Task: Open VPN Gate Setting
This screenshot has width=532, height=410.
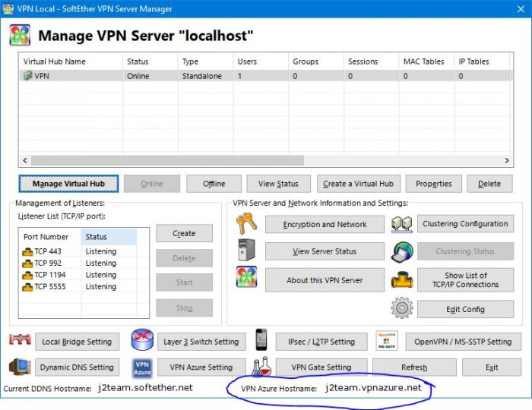Action: (321, 367)
